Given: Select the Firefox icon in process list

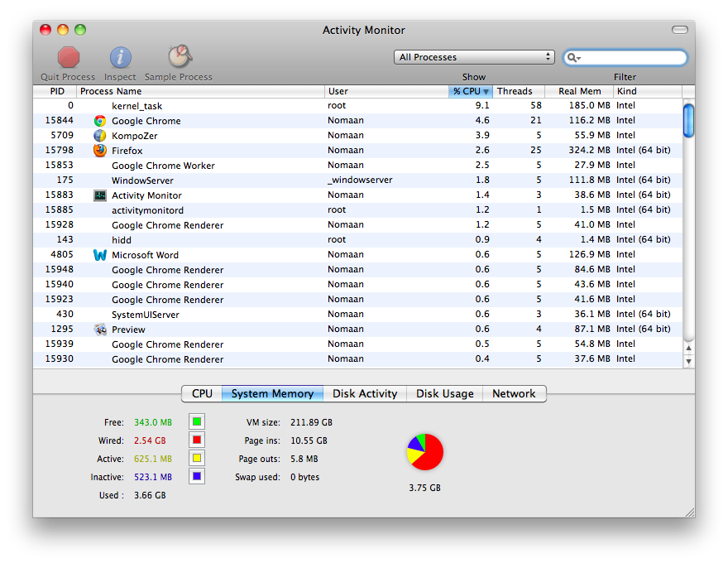Looking at the screenshot, I should pos(100,151).
